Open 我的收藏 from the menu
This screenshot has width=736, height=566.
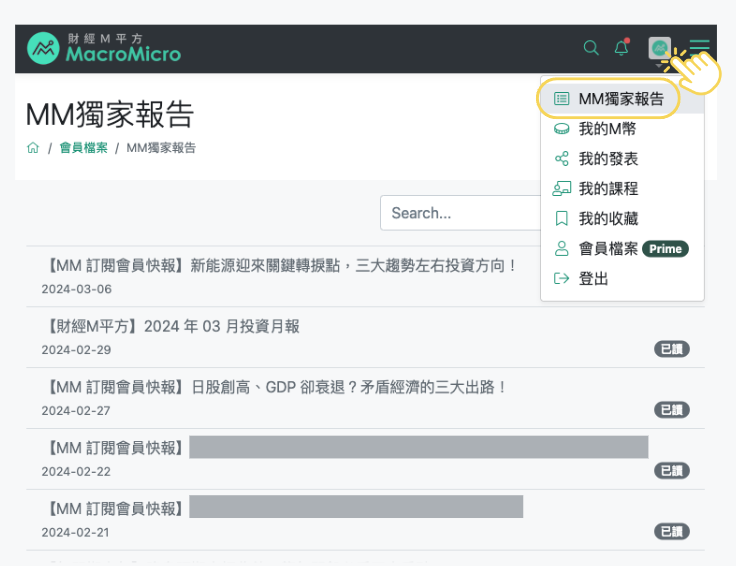pos(622,219)
